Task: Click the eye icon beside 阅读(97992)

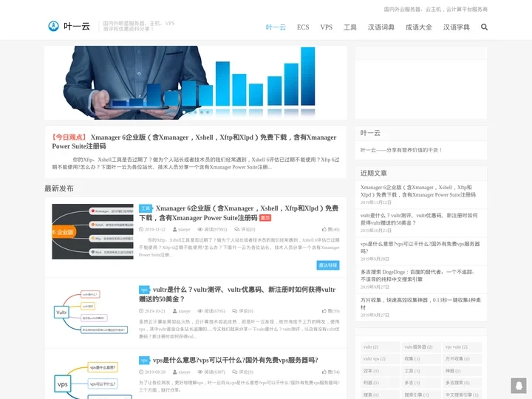Action: pos(200,229)
